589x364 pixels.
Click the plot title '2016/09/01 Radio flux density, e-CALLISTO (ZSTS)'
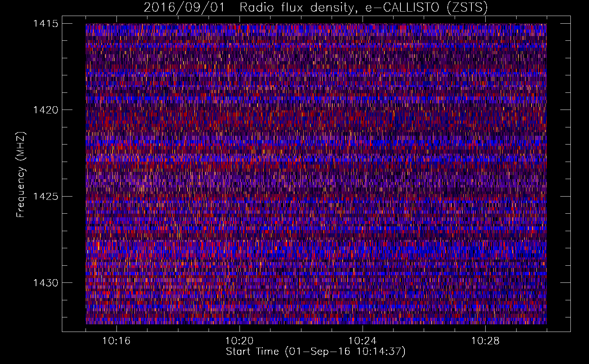pos(316,8)
